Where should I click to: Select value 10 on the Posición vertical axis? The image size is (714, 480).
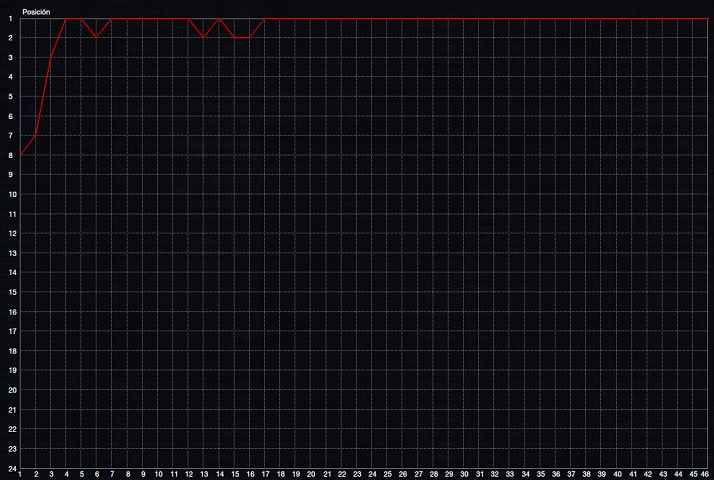tap(12, 194)
